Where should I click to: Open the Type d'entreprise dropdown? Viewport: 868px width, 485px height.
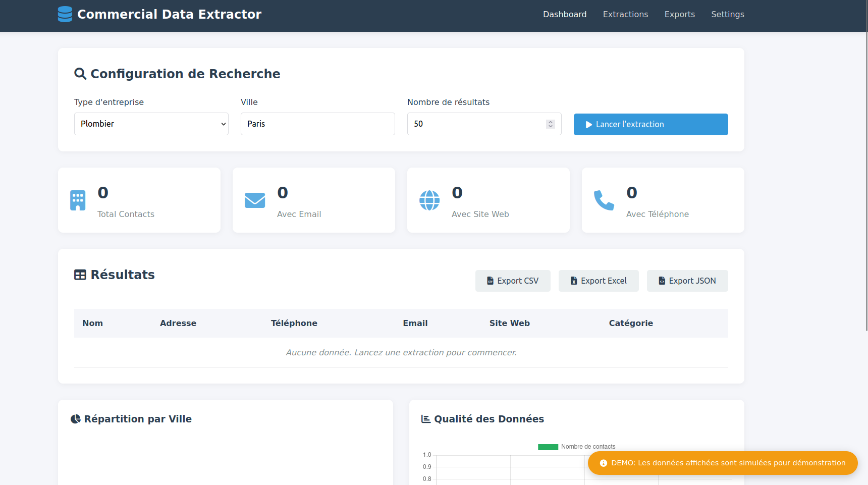point(151,124)
